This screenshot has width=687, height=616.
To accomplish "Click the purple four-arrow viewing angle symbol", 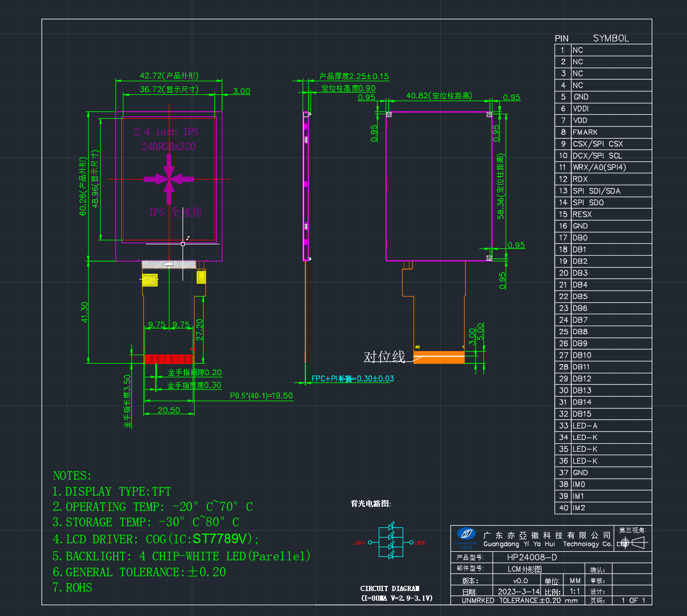I will [169, 179].
